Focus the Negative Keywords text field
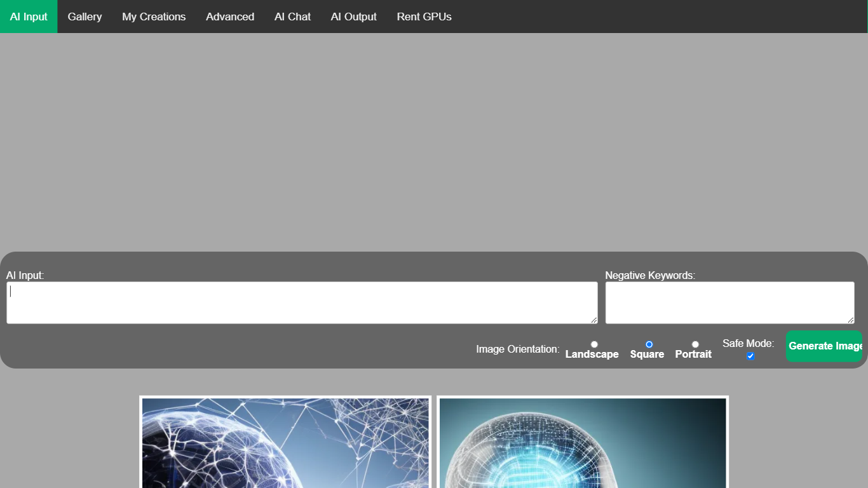Viewport: 868px width, 488px height. pyautogui.click(x=729, y=302)
